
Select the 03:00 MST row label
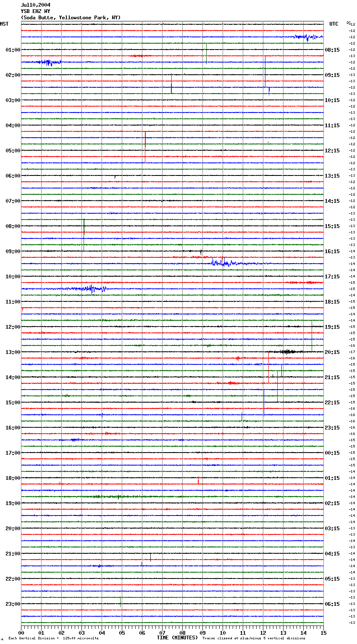click(13, 100)
